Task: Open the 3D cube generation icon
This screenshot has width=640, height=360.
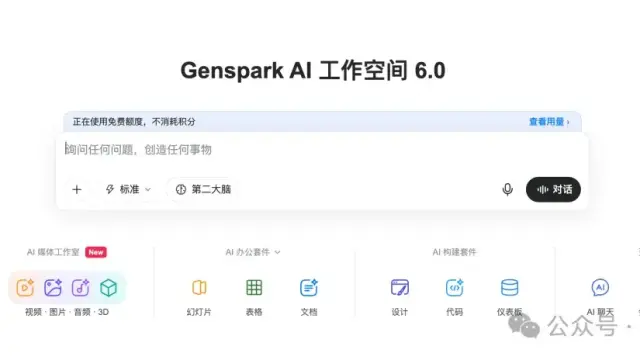Action: [109, 288]
